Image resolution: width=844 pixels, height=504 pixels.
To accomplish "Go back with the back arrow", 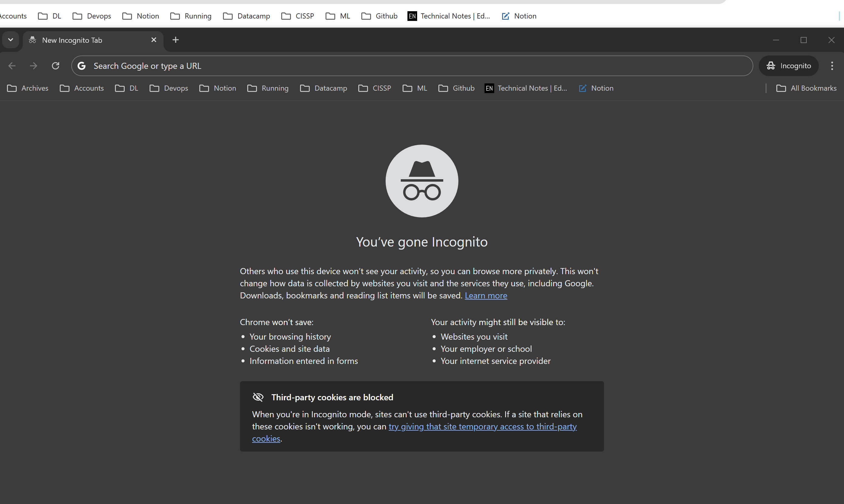I will [12, 66].
